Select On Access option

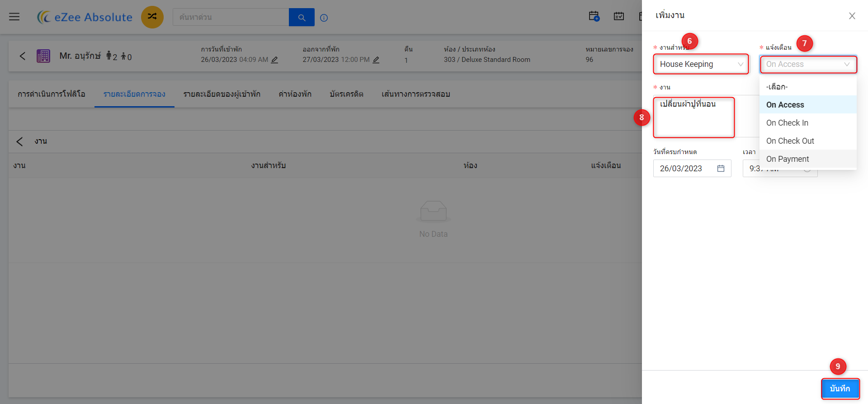(x=808, y=105)
